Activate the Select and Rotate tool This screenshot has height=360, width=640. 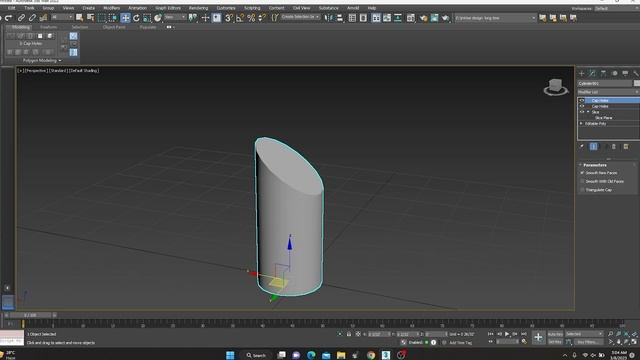point(136,18)
